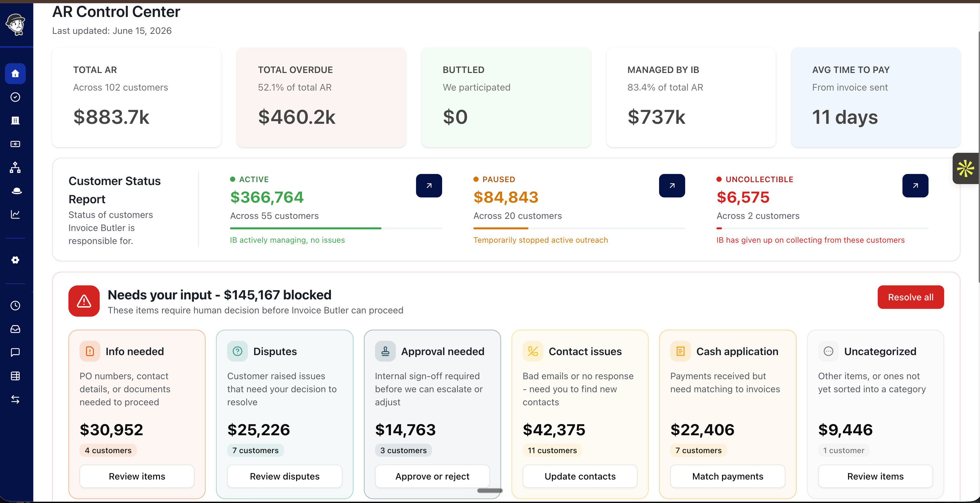
Task: Open the chat bubble sidebar icon
Action: (15, 352)
